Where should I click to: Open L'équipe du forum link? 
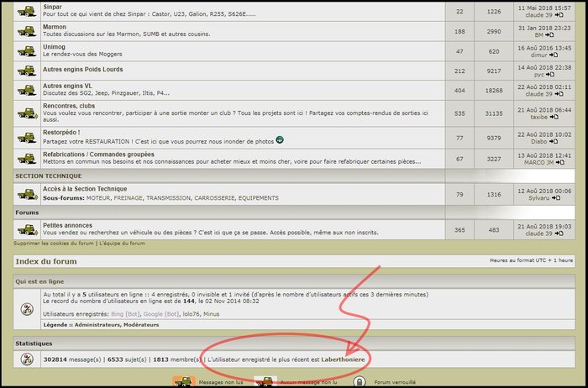[x=122, y=244]
